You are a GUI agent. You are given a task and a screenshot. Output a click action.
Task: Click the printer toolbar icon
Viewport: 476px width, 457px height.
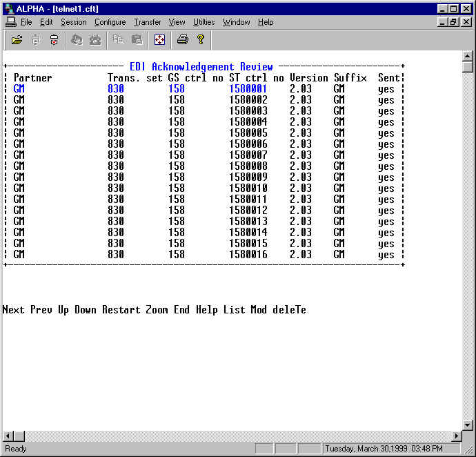(x=182, y=40)
